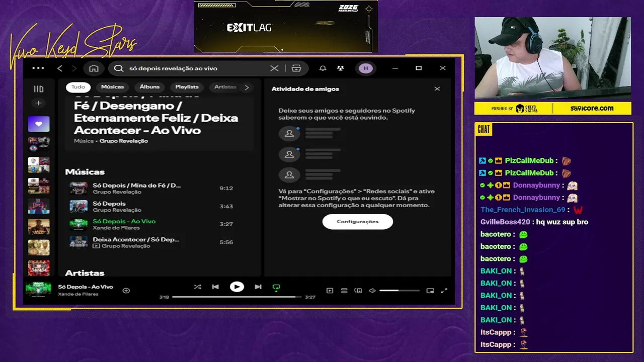The image size is (644, 362).
Task: Collapse Your Library sidebar icon
Action: point(39,89)
